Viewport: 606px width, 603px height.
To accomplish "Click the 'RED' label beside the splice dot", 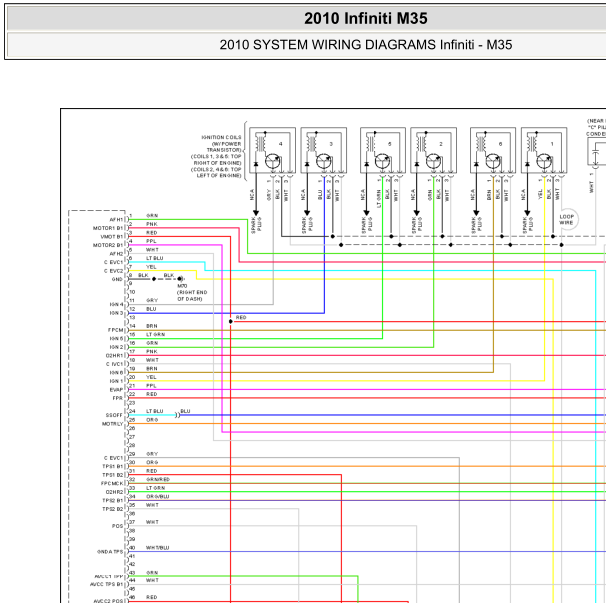I will [241, 317].
